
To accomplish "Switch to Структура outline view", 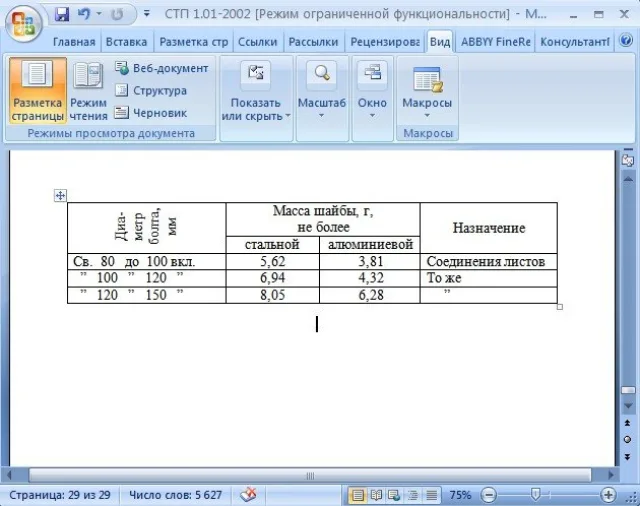I will [x=151, y=90].
